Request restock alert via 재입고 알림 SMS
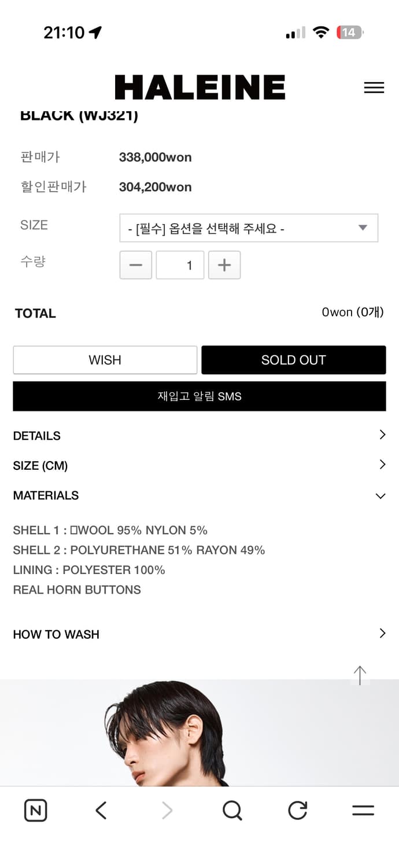 tap(199, 396)
